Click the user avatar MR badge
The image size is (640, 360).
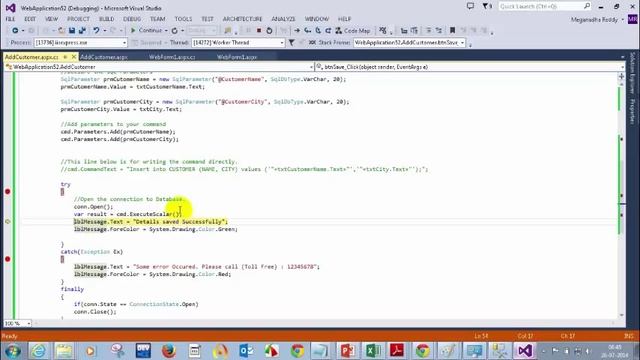tap(633, 19)
